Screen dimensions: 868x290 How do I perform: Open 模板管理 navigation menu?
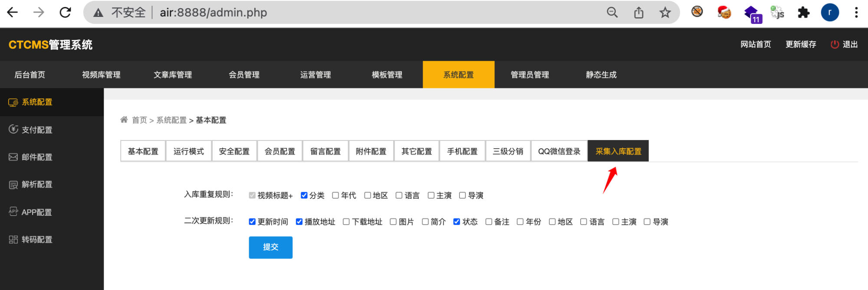point(387,75)
